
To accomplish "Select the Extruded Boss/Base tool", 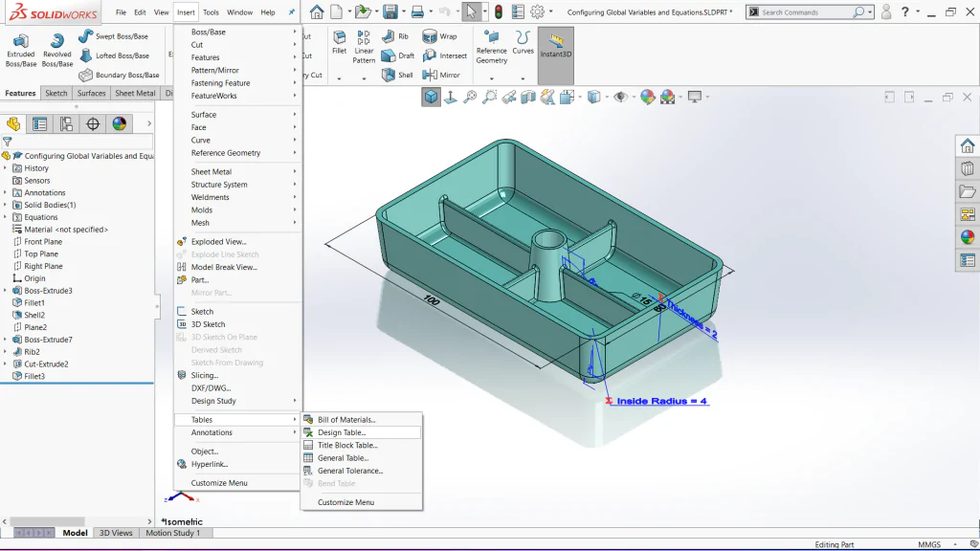I will (x=21, y=50).
